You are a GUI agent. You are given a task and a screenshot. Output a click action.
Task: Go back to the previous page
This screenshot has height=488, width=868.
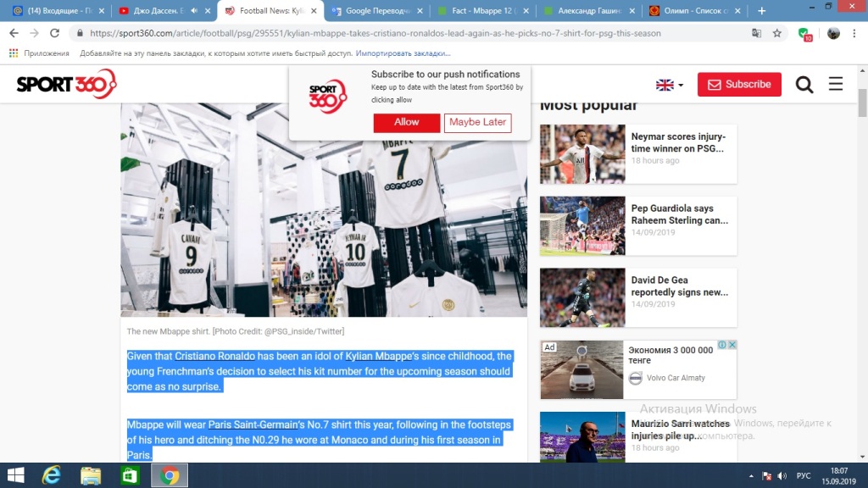click(14, 33)
